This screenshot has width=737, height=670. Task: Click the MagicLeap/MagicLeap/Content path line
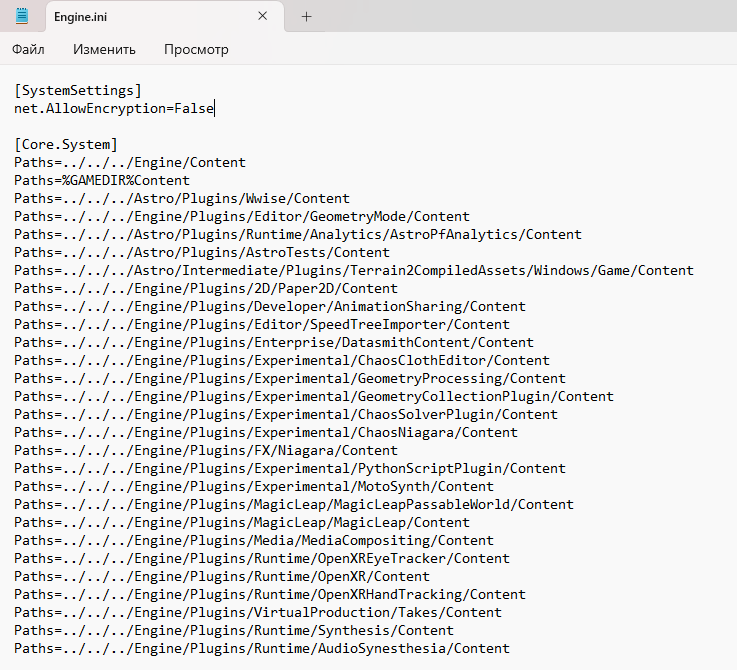tap(242, 522)
